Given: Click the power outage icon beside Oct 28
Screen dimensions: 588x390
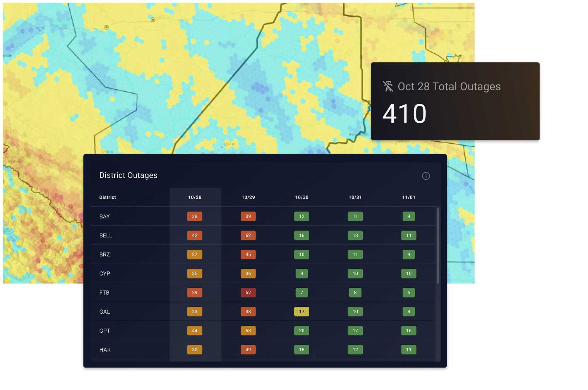Looking at the screenshot, I should click(388, 86).
